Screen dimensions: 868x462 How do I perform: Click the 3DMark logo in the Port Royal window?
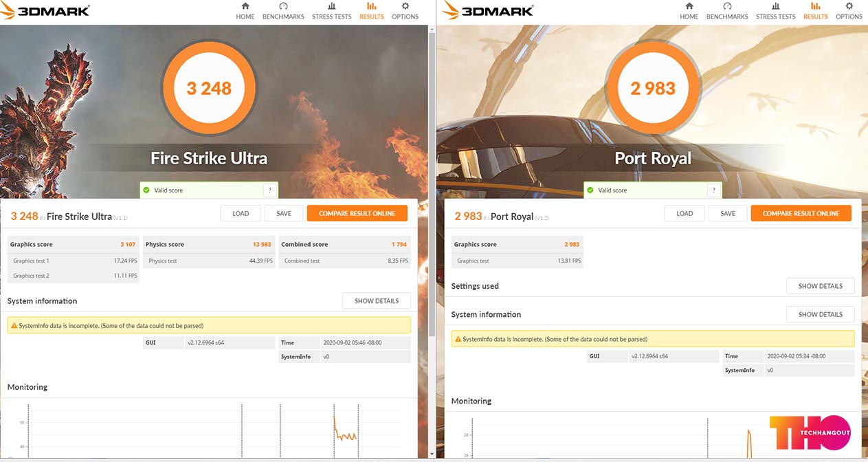[489, 10]
